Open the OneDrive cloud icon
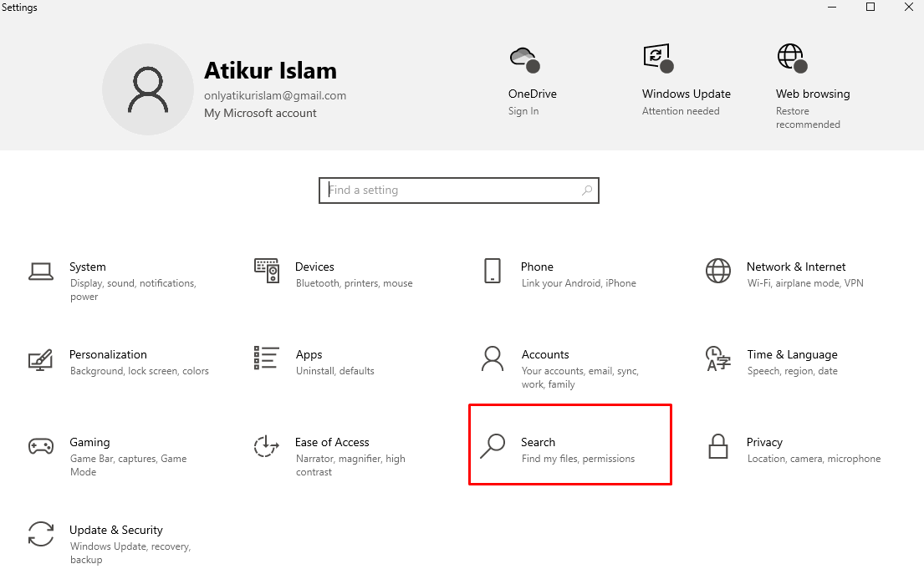Viewport: 924px width, 569px height. [x=523, y=57]
